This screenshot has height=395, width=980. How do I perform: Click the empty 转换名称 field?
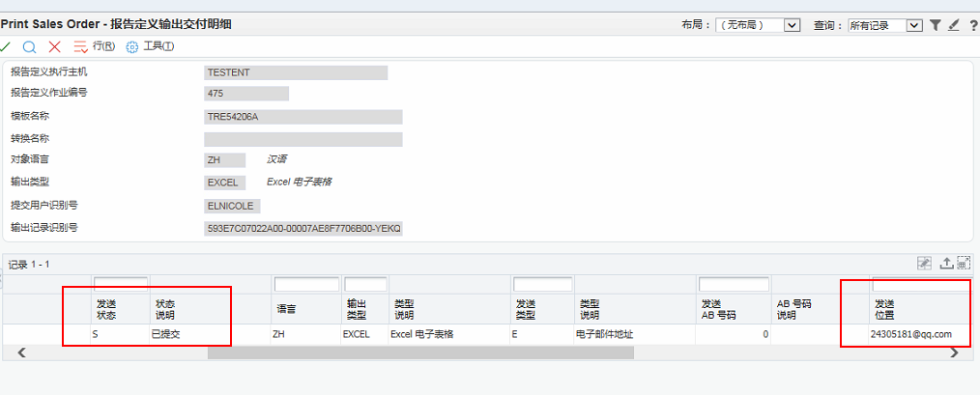[303, 139]
